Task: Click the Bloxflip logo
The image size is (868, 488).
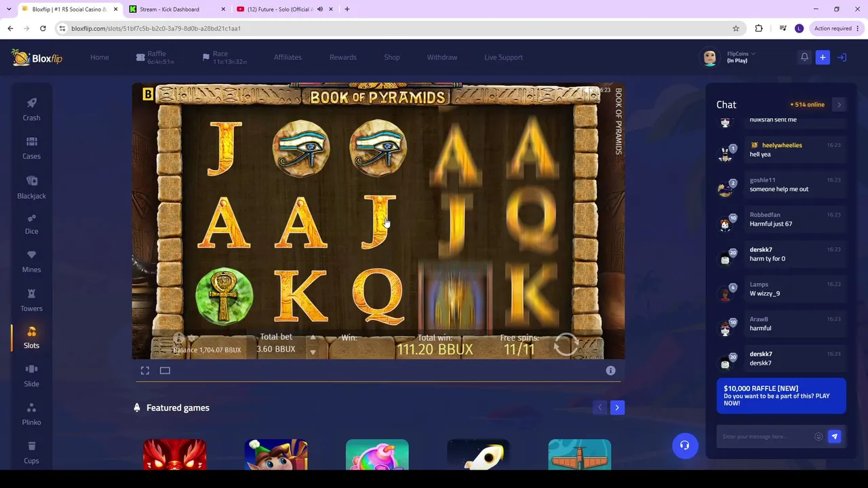Action: click(x=37, y=58)
